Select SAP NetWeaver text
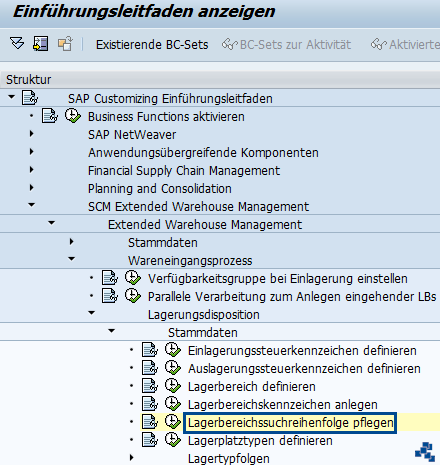440x465 pixels. (x=132, y=135)
